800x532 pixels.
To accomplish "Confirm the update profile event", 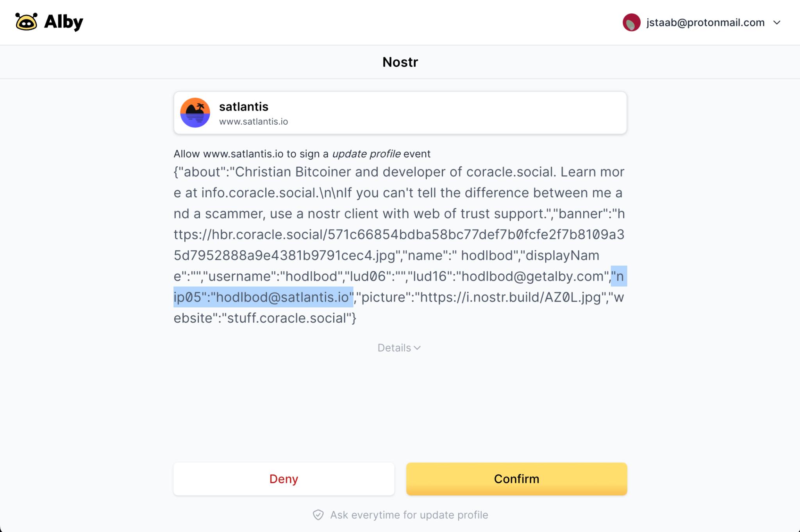I will click(x=516, y=479).
